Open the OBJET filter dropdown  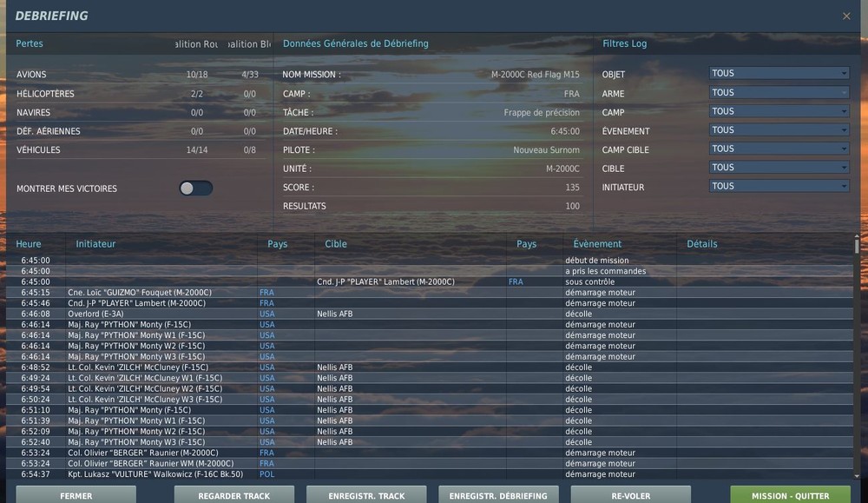[779, 74]
